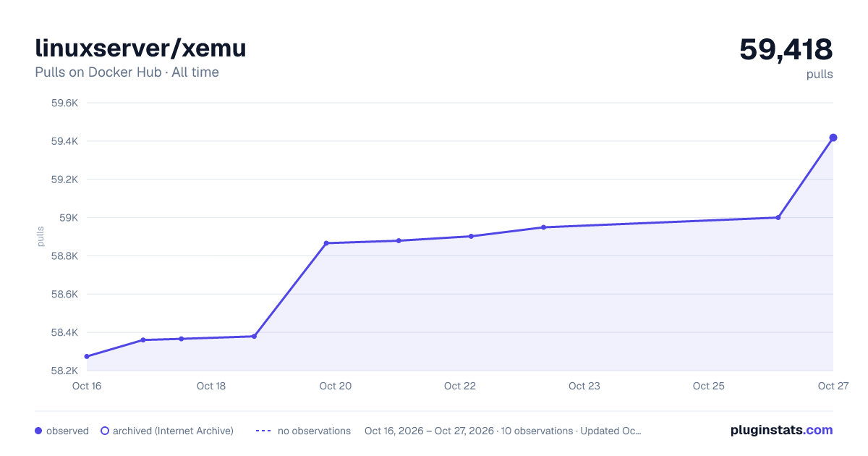The image size is (868, 456).
Task: Select the large final data point at Oct 27
Action: [x=833, y=138]
